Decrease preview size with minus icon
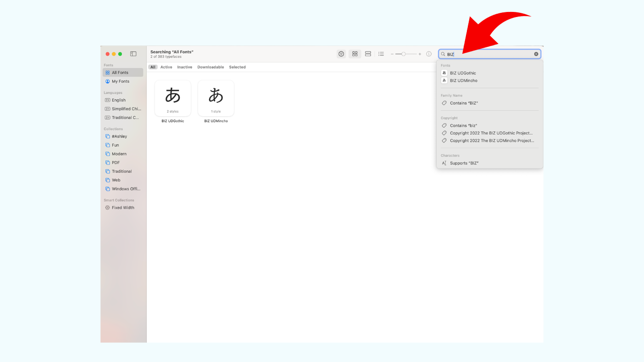This screenshot has width=644, height=362. tap(392, 54)
